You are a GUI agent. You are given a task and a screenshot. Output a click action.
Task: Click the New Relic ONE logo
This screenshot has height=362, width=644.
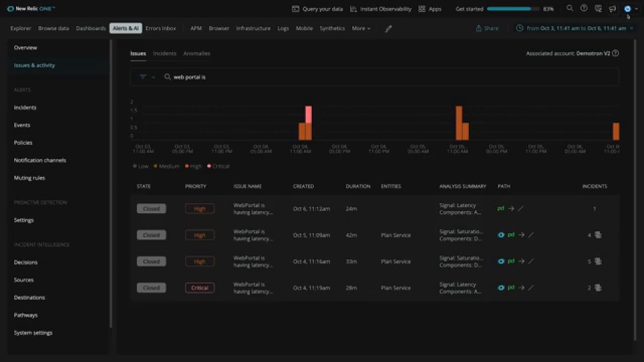(x=31, y=9)
